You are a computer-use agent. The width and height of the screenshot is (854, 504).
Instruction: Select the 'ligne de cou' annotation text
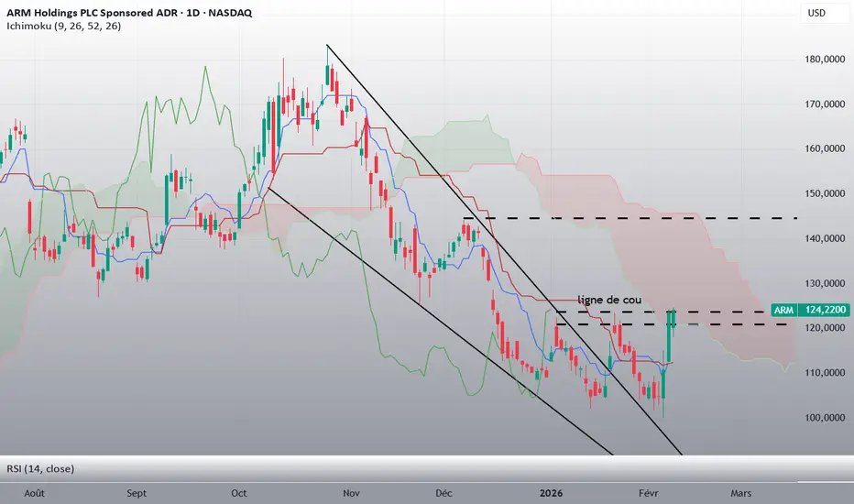coord(609,300)
